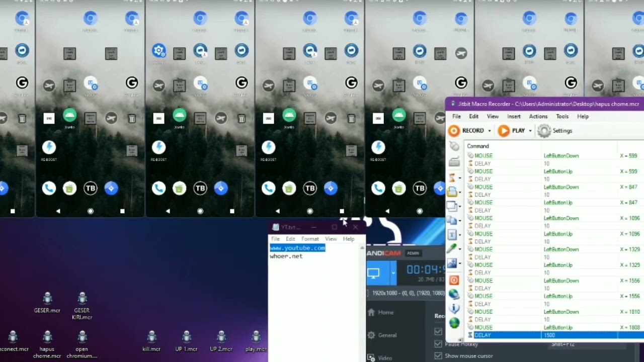Click the green globe icon in sidebar

point(454,322)
